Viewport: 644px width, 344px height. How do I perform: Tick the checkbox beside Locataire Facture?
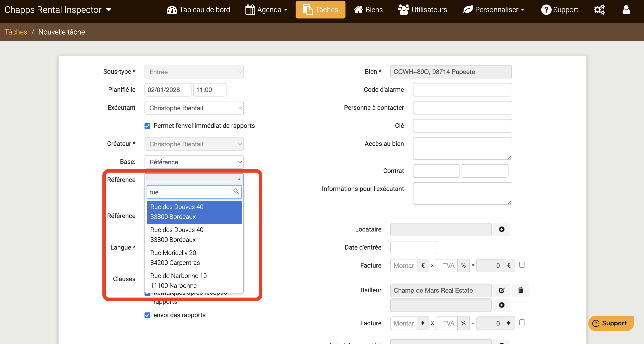pos(522,265)
